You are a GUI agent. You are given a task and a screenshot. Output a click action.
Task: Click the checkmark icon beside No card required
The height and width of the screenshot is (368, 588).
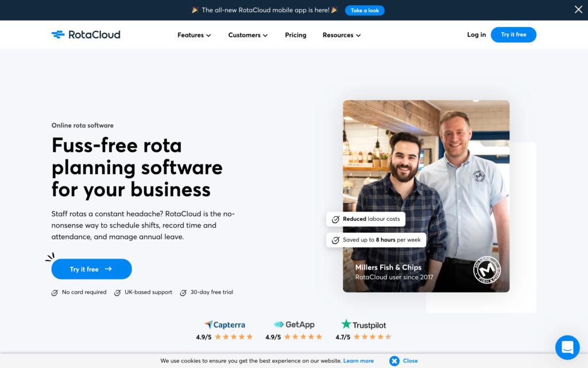(x=55, y=293)
